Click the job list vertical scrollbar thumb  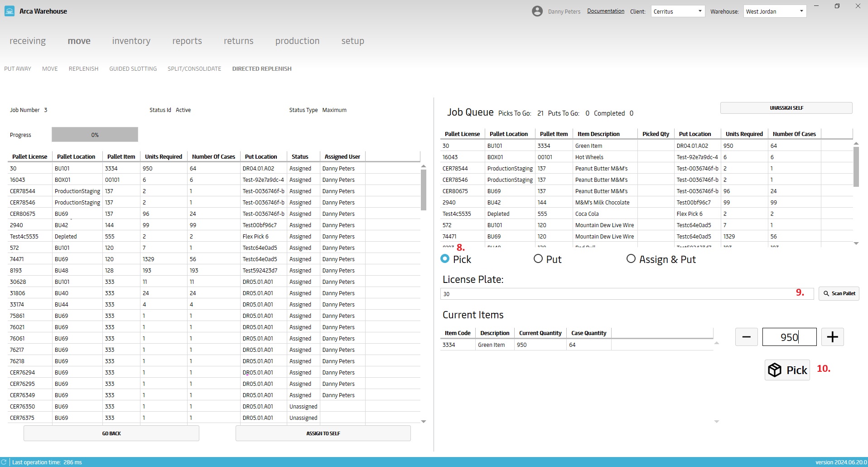click(424, 190)
